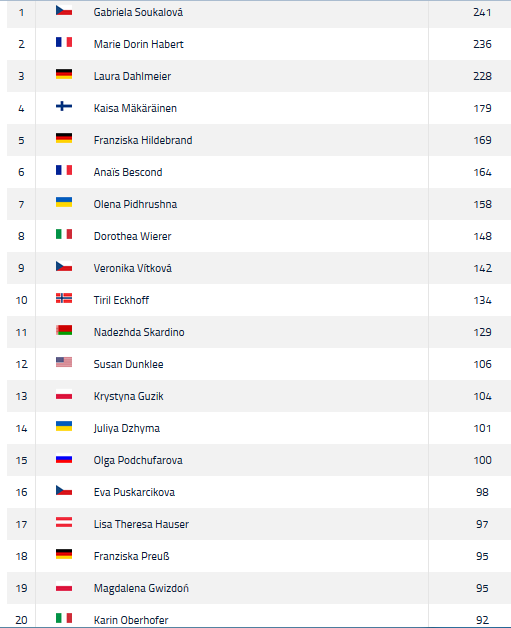
Task: Open Laura Dahlmeier's athlete name
Action: (x=132, y=76)
